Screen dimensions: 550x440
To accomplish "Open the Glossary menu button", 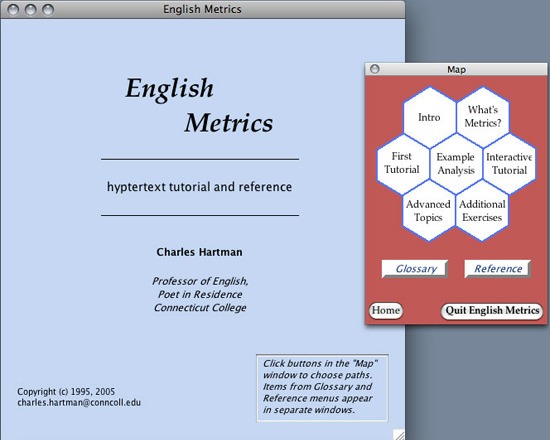I will [415, 269].
